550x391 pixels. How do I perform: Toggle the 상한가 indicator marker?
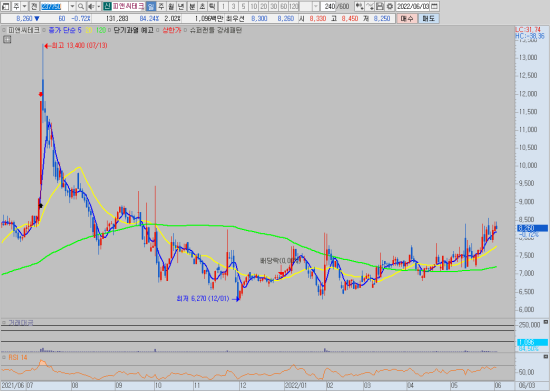(x=158, y=30)
